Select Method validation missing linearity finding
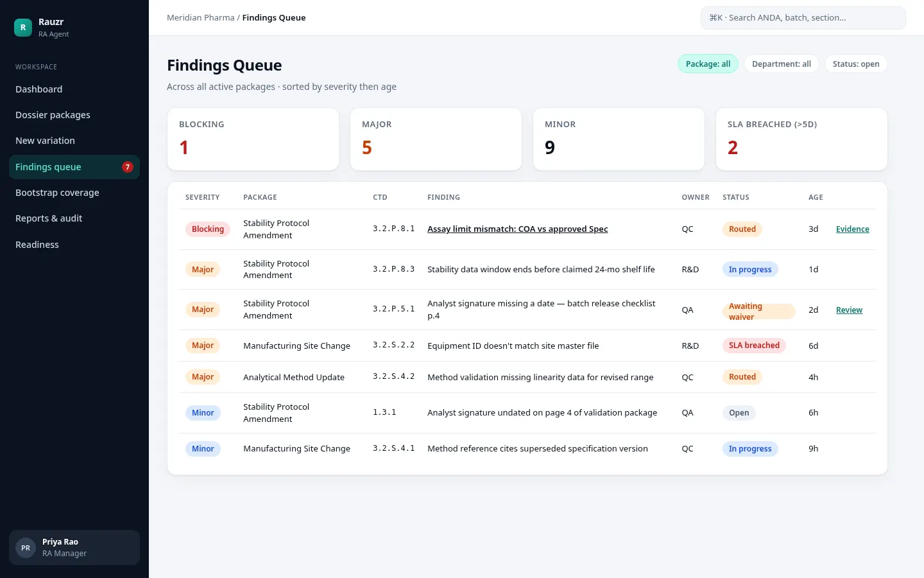 [527, 377]
